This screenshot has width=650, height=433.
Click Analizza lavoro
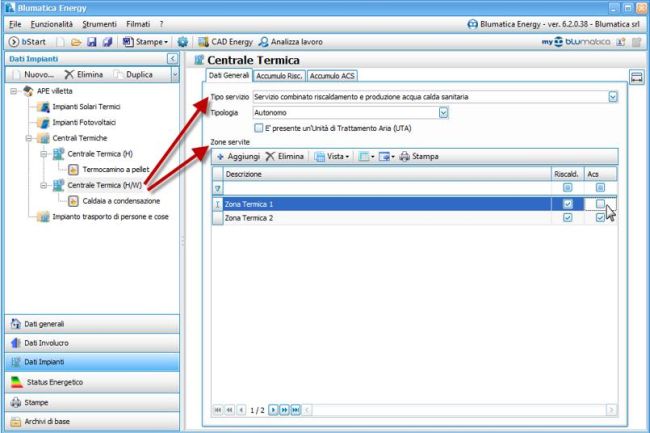pyautogui.click(x=290, y=42)
